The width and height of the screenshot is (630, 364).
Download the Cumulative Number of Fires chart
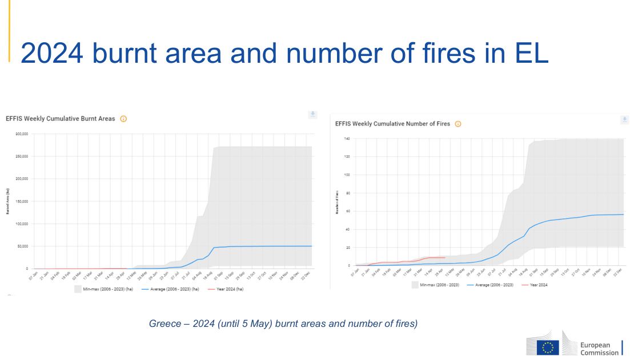tap(624, 120)
